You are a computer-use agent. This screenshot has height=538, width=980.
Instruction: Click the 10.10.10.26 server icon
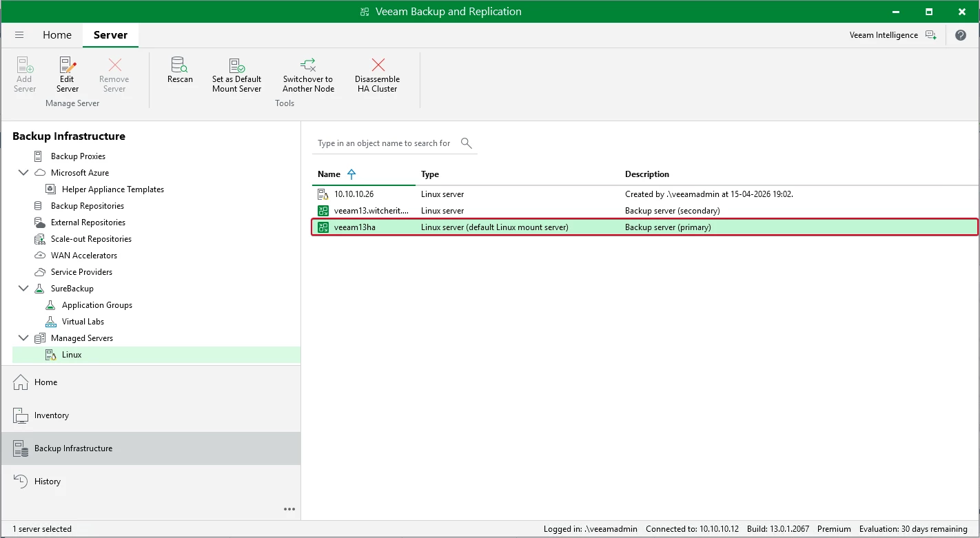pos(323,194)
